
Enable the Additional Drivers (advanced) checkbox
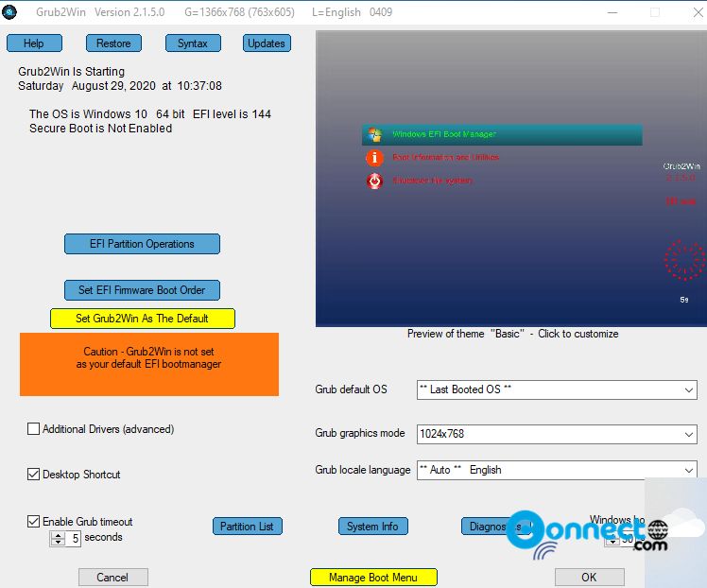[x=34, y=429]
